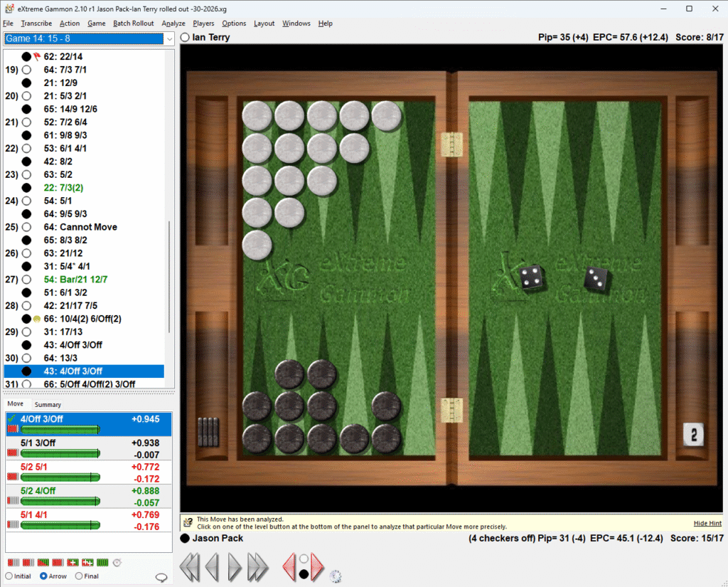Select black player error filter circle
Screen dimensions: 728x587
304,574
